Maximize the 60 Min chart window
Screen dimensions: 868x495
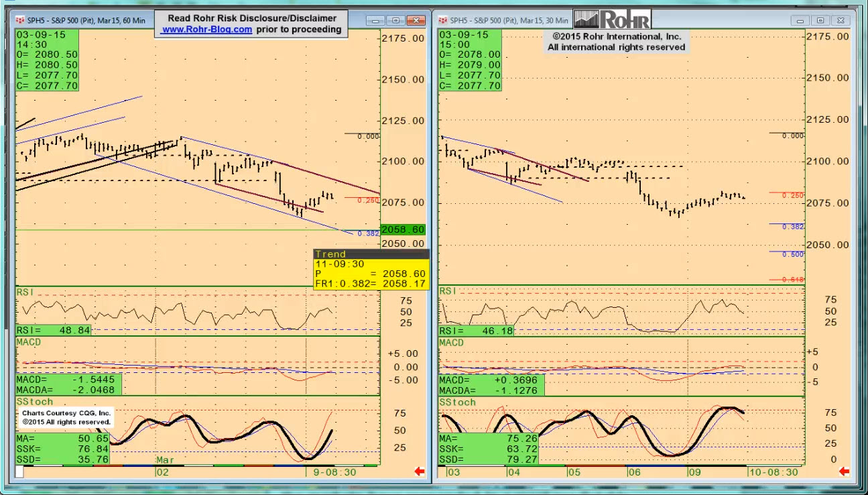click(x=395, y=21)
